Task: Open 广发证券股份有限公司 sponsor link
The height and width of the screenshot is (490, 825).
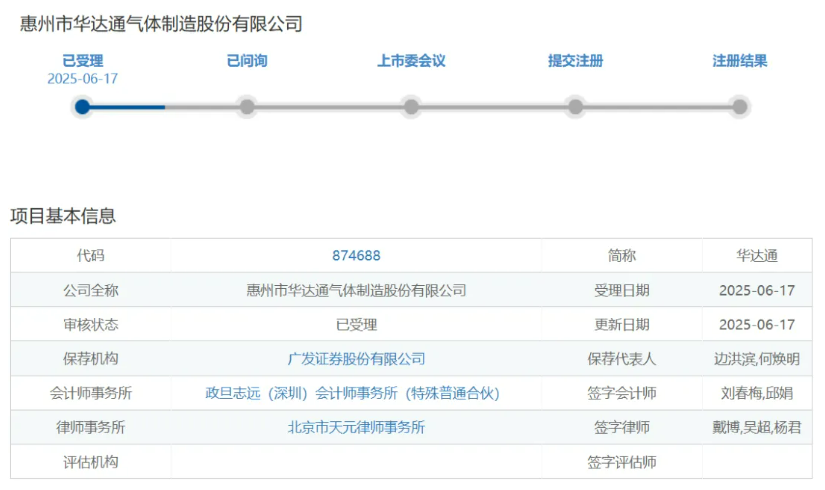Action: coord(356,359)
